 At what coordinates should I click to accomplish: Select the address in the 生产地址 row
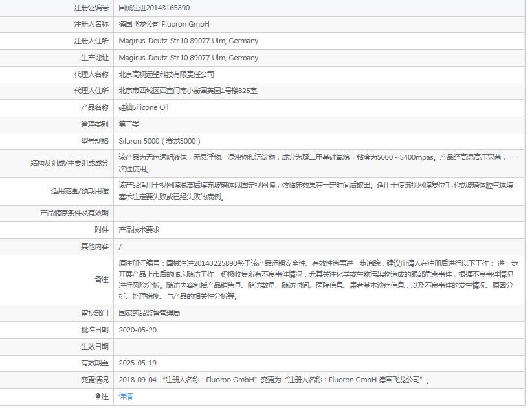point(188,58)
